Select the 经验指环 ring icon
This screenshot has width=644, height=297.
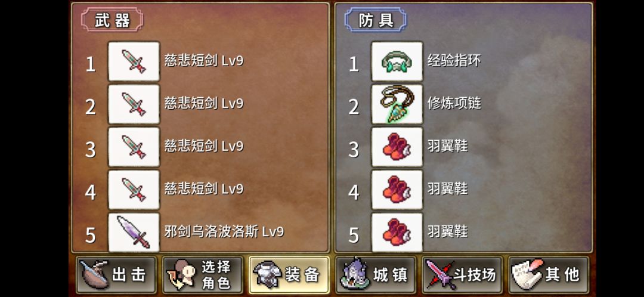coord(397,61)
